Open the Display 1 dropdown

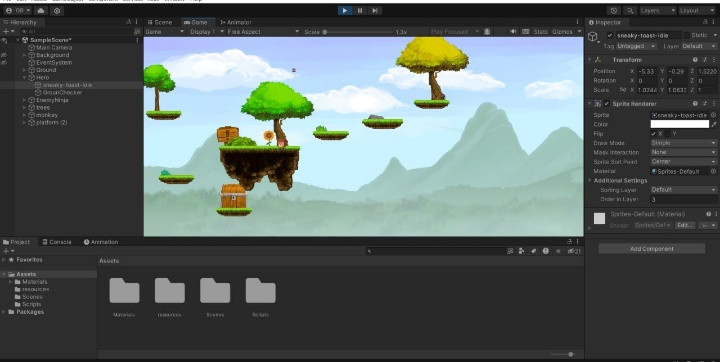pyautogui.click(x=207, y=32)
